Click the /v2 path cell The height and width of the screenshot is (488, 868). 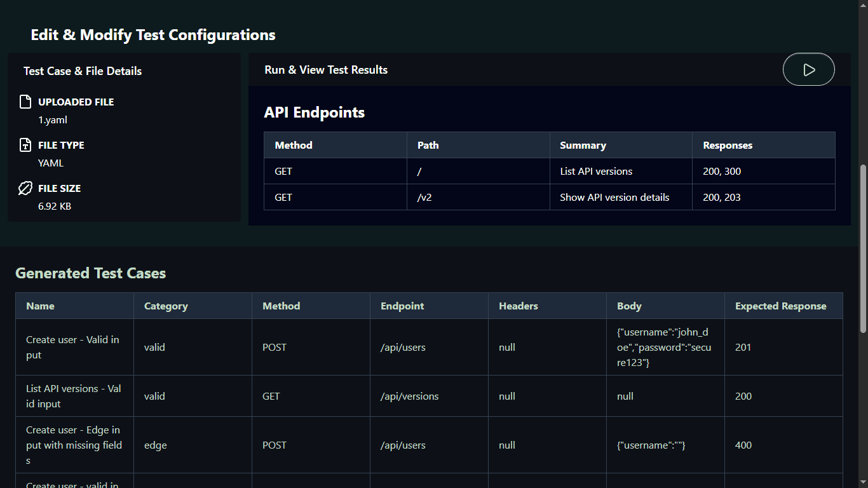pyautogui.click(x=478, y=197)
